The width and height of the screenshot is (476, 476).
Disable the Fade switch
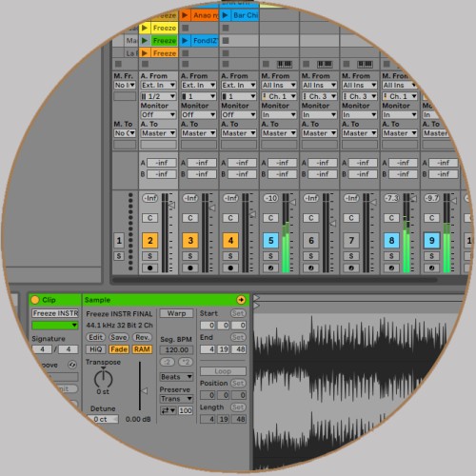click(119, 349)
